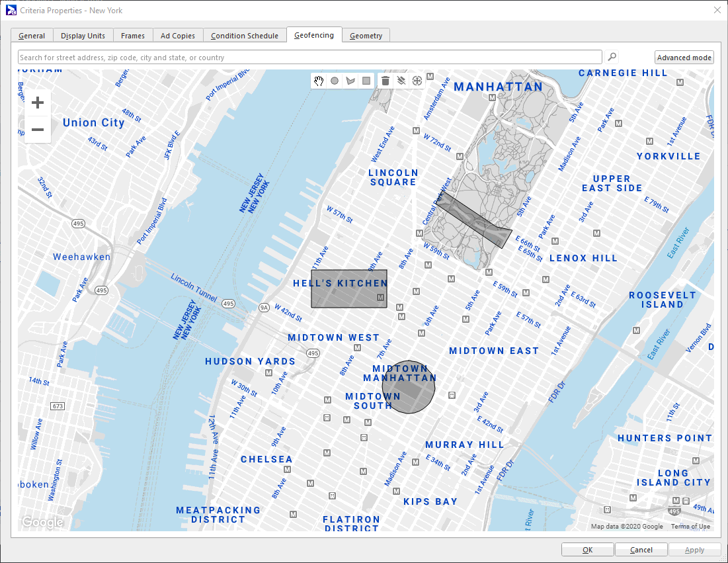
Task: Click the "Union City" map label
Action: 94,122
